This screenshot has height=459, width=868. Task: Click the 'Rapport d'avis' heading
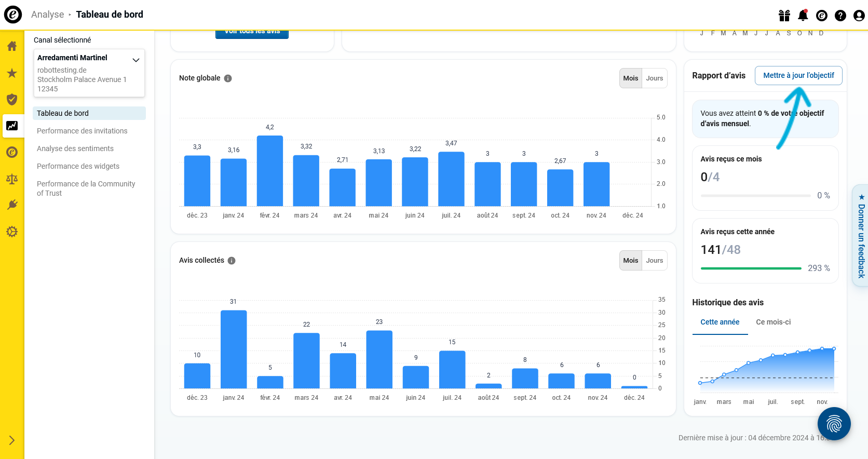718,76
